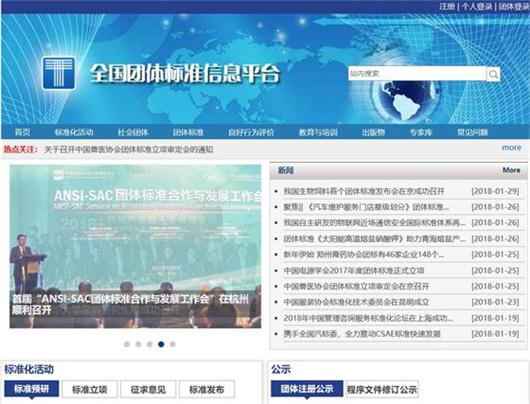
Task: Open the 注册 register link
Action: point(447,6)
